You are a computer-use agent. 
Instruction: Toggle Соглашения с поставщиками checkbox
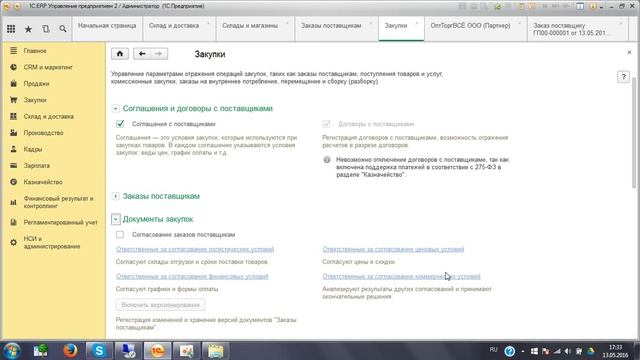pyautogui.click(x=120, y=124)
